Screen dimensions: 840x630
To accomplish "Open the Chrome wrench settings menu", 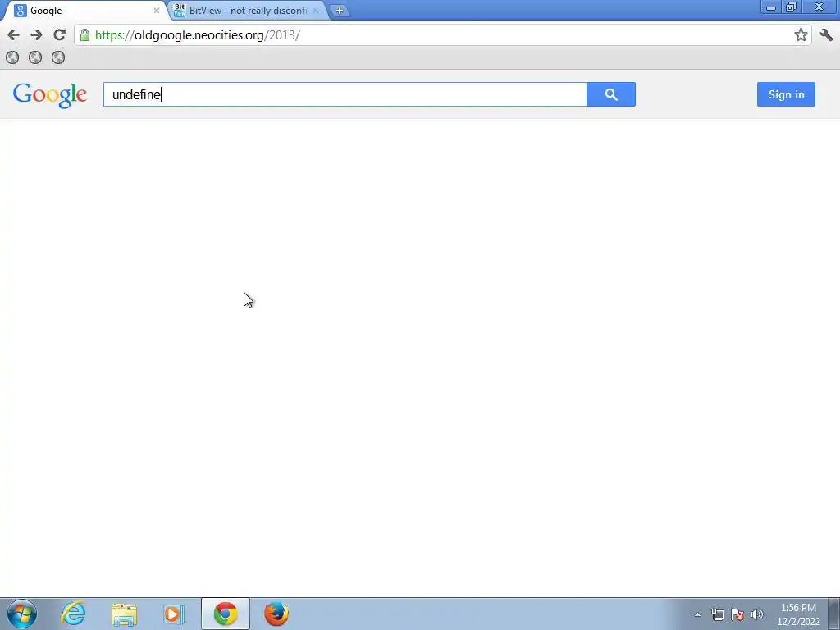I will point(826,34).
